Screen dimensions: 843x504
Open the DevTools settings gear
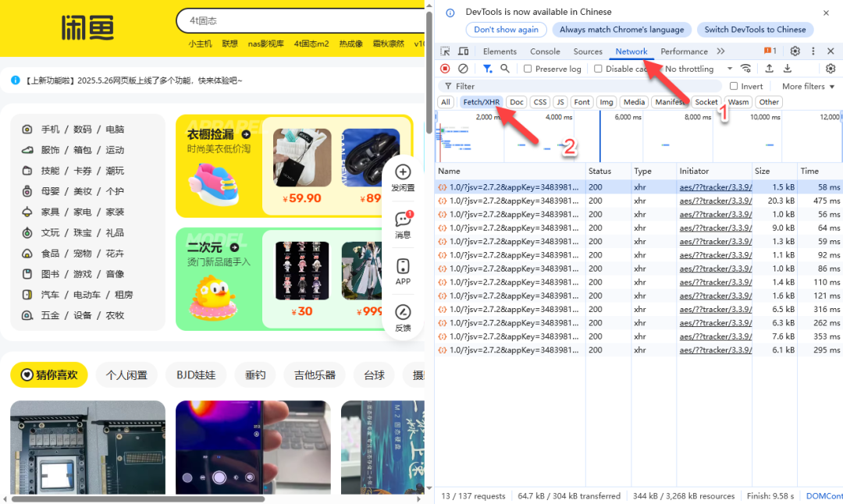coord(795,51)
